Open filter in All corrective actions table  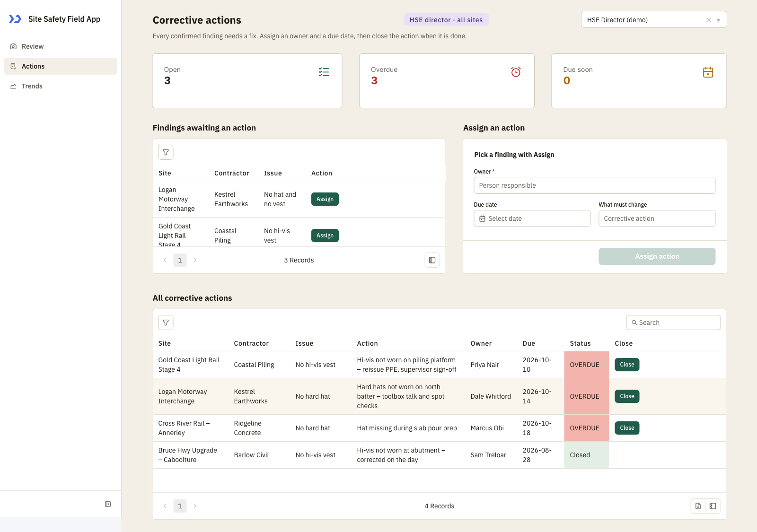166,323
